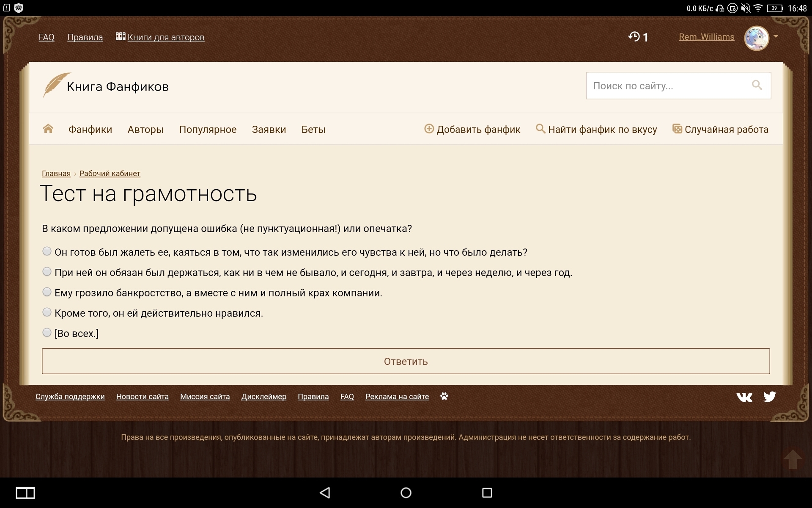Click the book icon next to Книги для авторов
The image size is (812, 508).
[119, 36]
